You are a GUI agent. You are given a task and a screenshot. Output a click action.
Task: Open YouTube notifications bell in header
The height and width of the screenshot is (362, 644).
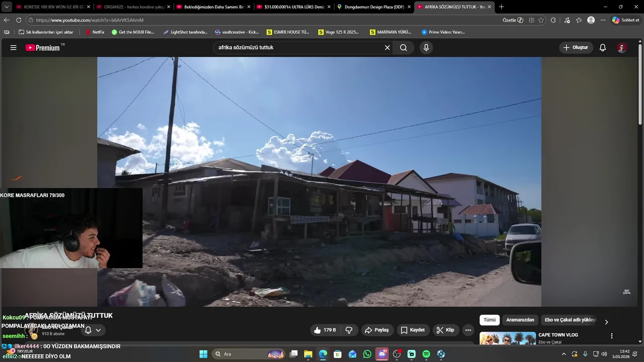point(603,48)
